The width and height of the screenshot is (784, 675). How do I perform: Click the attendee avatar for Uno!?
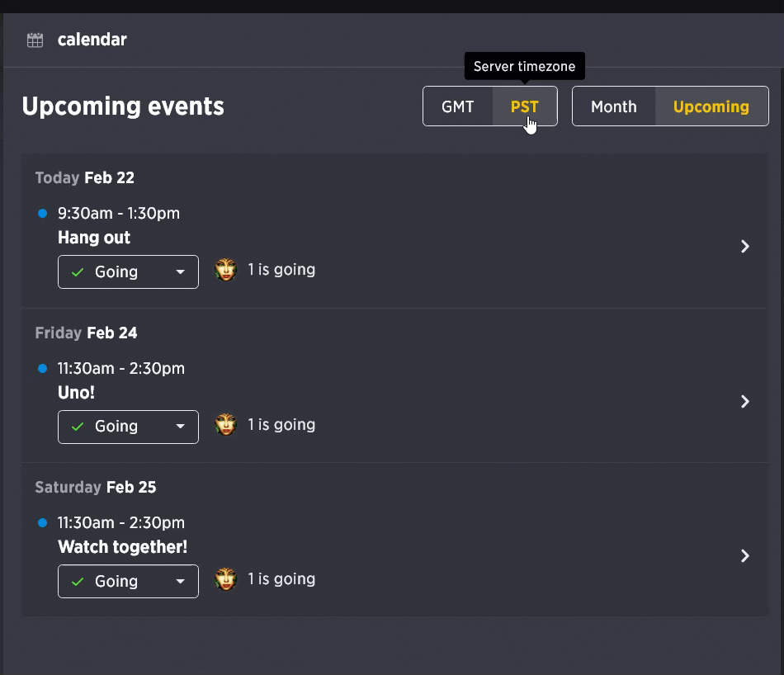coord(225,424)
